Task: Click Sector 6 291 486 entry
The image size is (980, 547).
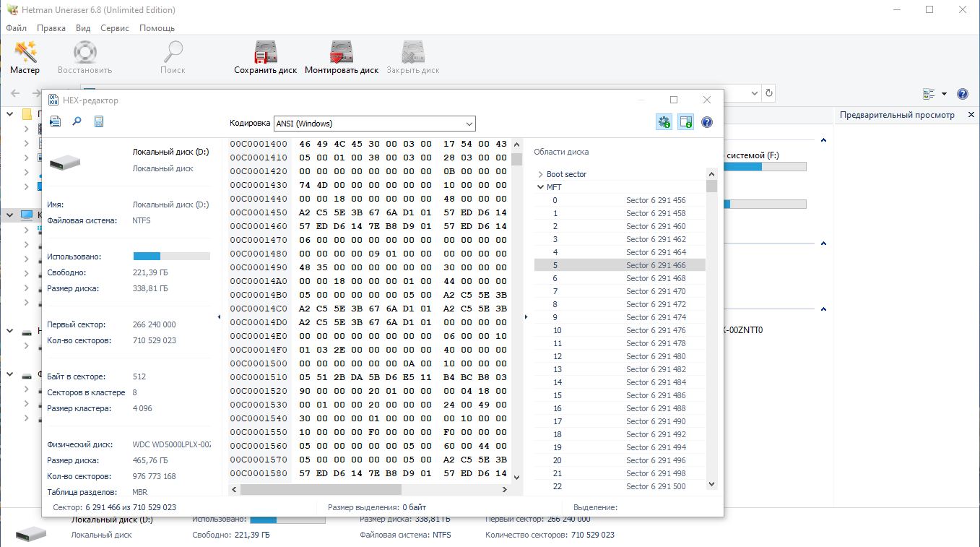Action: click(656, 395)
